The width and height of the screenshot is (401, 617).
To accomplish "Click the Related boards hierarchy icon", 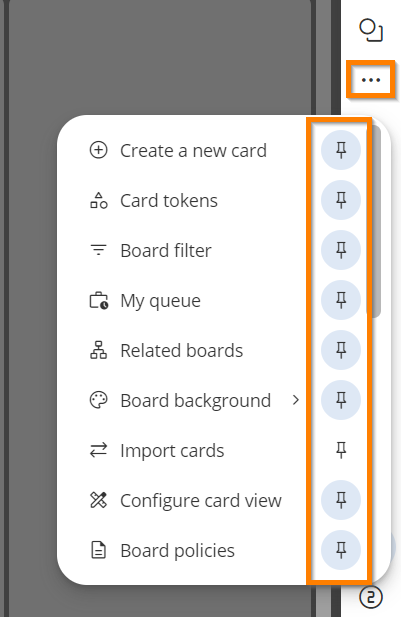I will (x=98, y=350).
